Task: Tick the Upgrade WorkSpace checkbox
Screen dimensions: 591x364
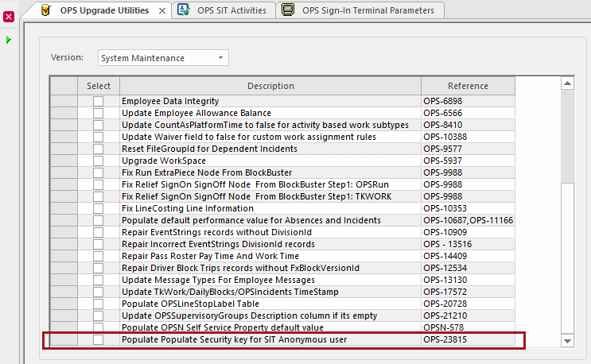Action: 99,161
